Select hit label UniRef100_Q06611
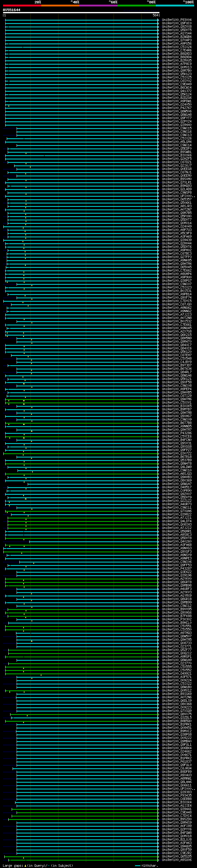 click(177, 785)
